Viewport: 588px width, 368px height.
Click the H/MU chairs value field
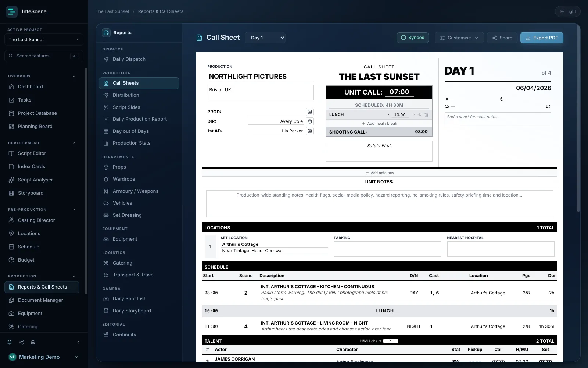(390, 341)
